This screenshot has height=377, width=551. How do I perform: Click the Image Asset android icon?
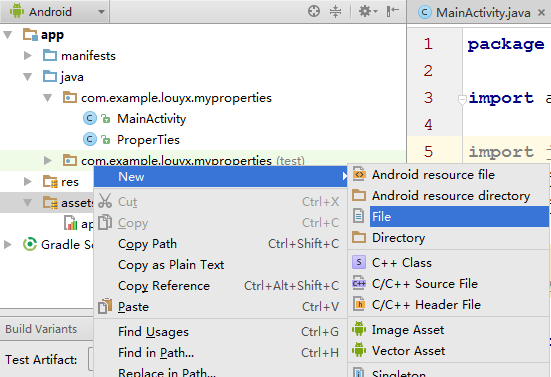359,329
